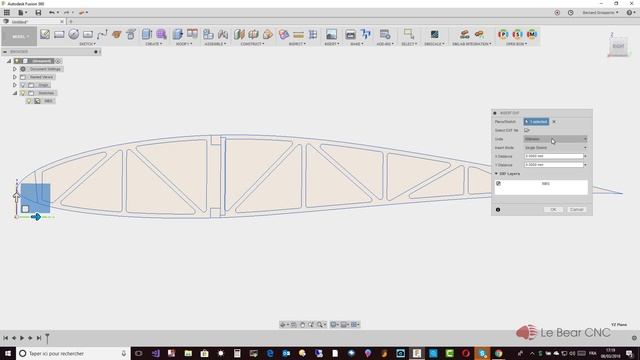Collapse the DXF Layers section
The image size is (640, 360).
(x=496, y=173)
